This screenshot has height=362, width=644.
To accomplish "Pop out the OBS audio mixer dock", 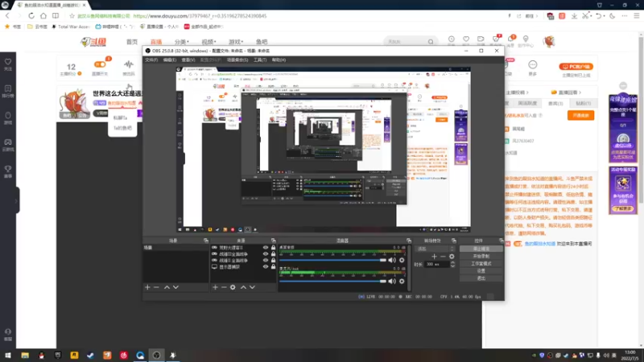I will point(409,241).
